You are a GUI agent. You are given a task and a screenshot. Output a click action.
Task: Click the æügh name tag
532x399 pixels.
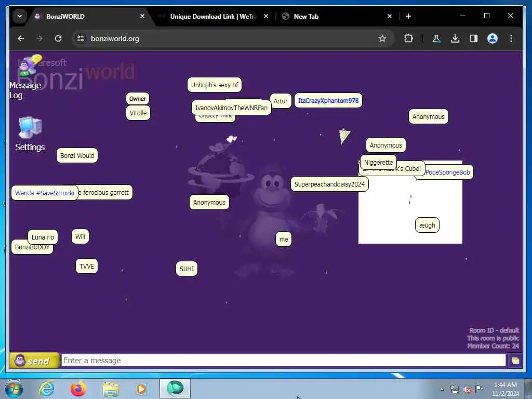tap(427, 225)
